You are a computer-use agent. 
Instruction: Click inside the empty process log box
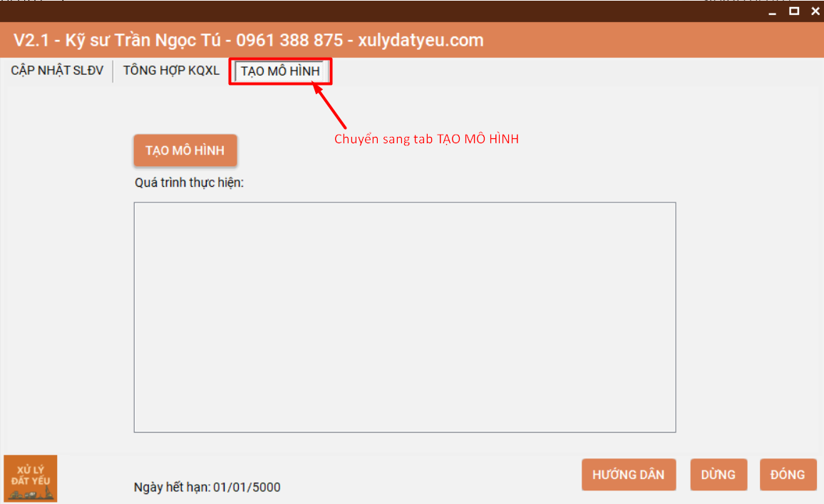[x=404, y=317]
